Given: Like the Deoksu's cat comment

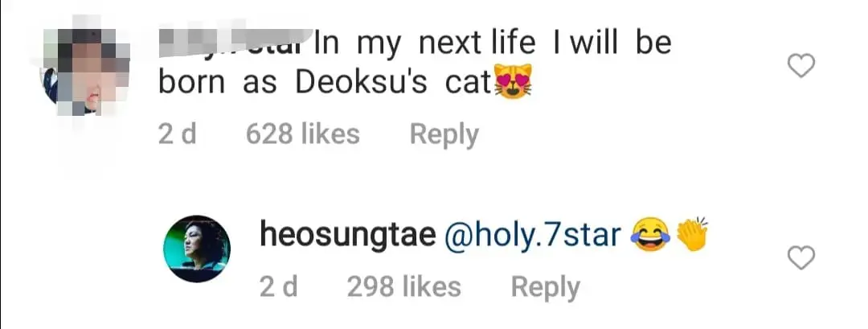Looking at the screenshot, I should pyautogui.click(x=800, y=68).
